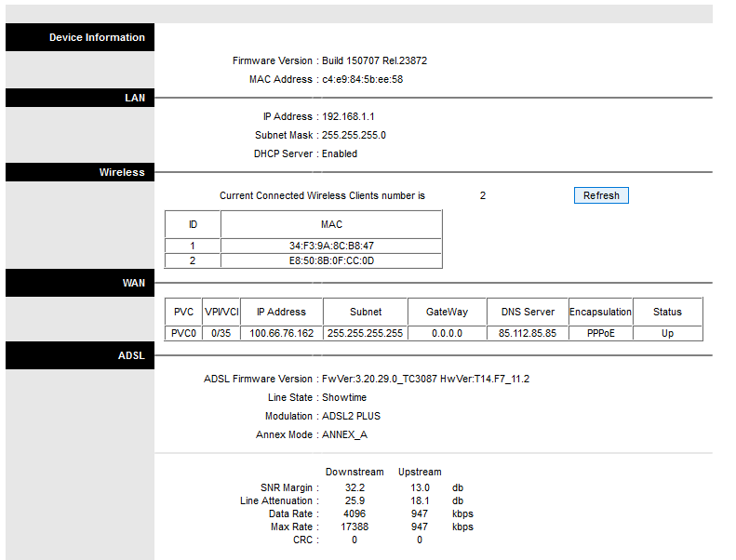This screenshot has height=560, width=736.
Task: Click the PVC0 cell in WAN table
Action: pyautogui.click(x=183, y=333)
